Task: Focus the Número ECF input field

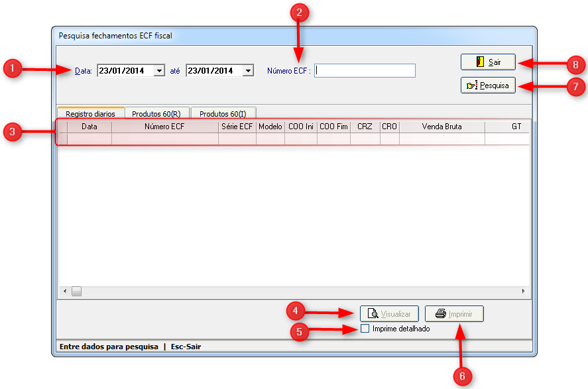Action: tap(365, 71)
